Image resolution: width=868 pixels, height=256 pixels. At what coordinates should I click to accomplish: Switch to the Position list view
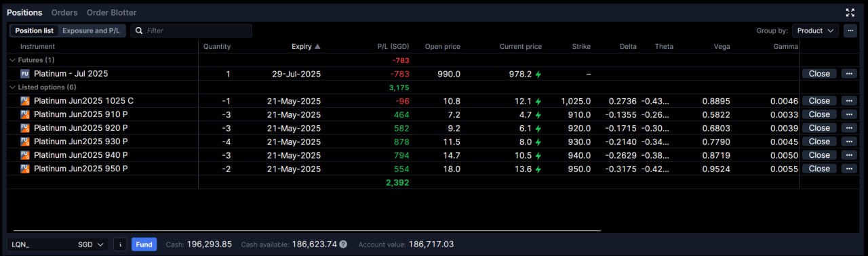(x=34, y=30)
